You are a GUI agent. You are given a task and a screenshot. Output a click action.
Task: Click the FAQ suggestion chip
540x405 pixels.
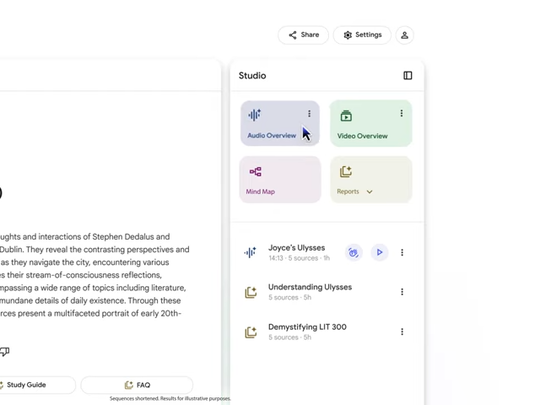(x=137, y=385)
